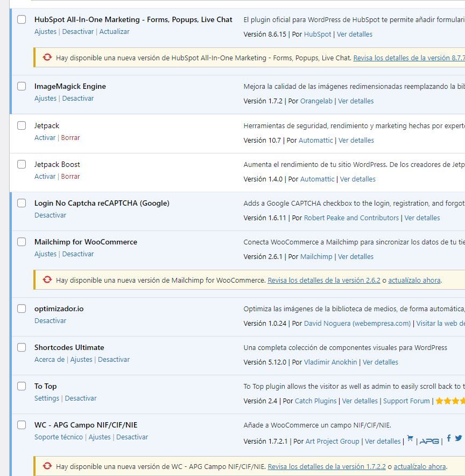Check the optimizador.io plugin checkbox

point(22,309)
